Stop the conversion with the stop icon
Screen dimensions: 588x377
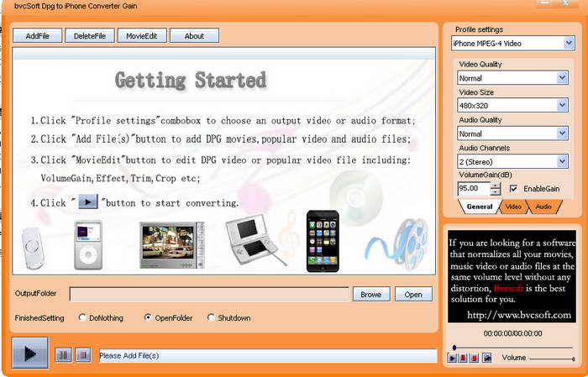pyautogui.click(x=83, y=355)
